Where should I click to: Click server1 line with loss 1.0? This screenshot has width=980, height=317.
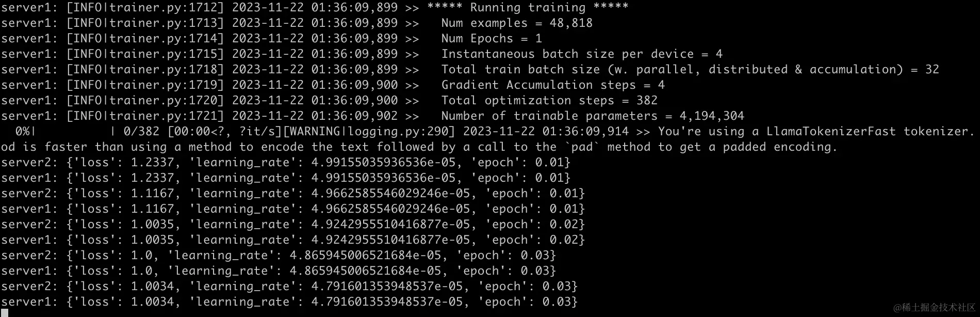coord(279,271)
